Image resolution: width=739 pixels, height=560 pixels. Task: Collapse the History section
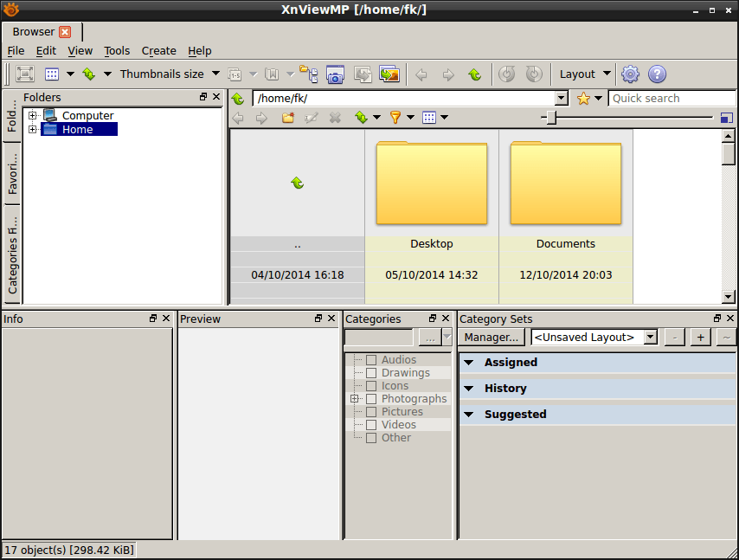(468, 389)
